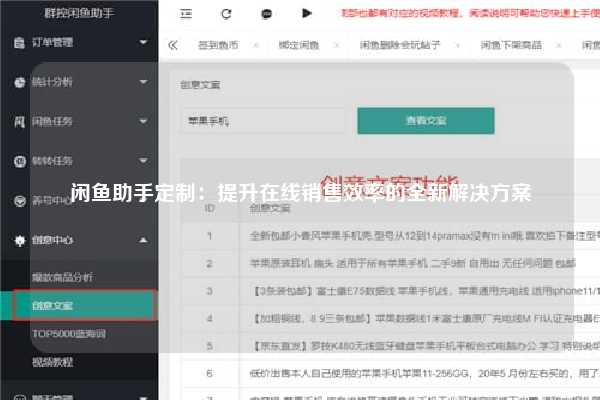Viewport: 600px width, 400px height.
Task: Click the 群控闲鱼助手 app title
Action: (79, 13)
